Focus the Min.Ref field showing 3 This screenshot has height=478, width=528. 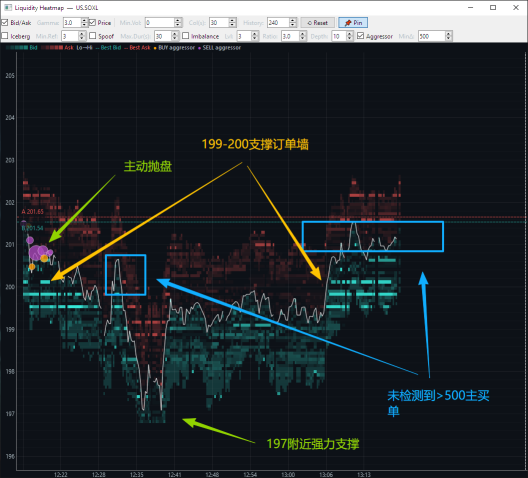pyautogui.click(x=70, y=36)
